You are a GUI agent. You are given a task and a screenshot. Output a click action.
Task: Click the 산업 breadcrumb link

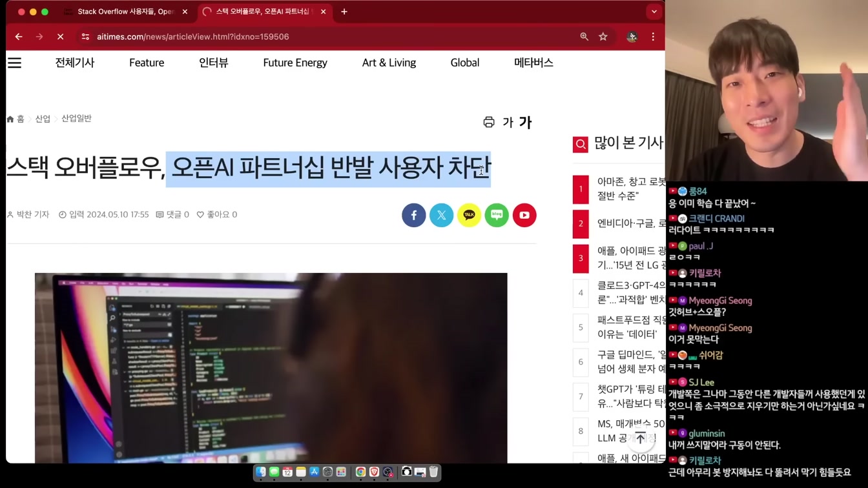click(x=43, y=119)
